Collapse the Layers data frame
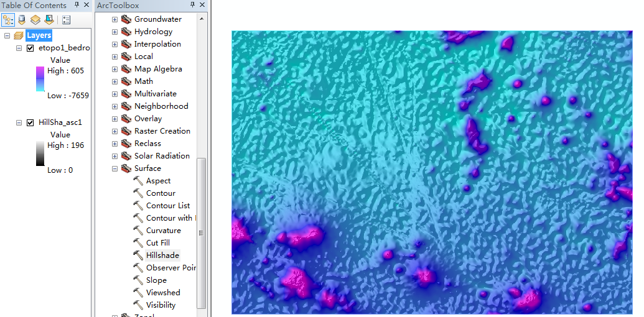 7,35
